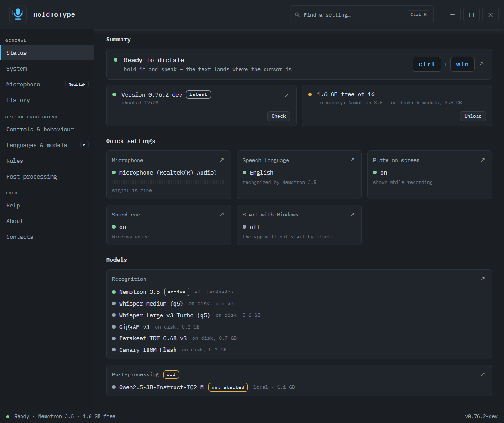Click the win hotkey key cap
This screenshot has height=423, width=504.
pyautogui.click(x=463, y=64)
